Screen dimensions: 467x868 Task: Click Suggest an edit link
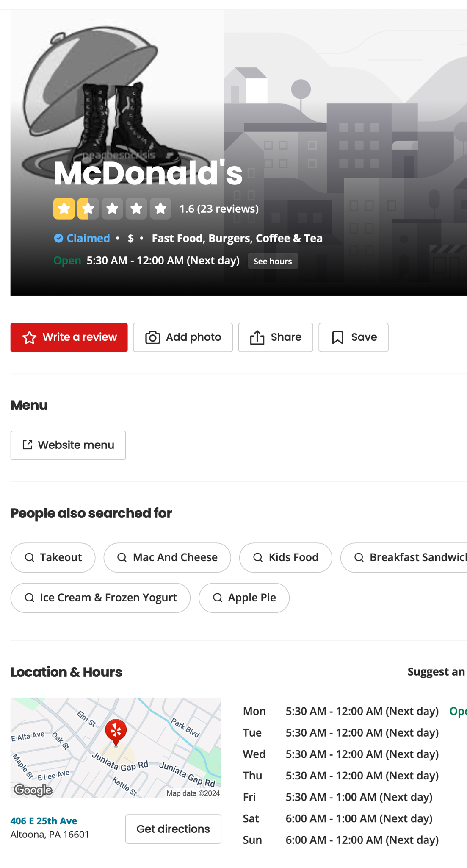437,672
